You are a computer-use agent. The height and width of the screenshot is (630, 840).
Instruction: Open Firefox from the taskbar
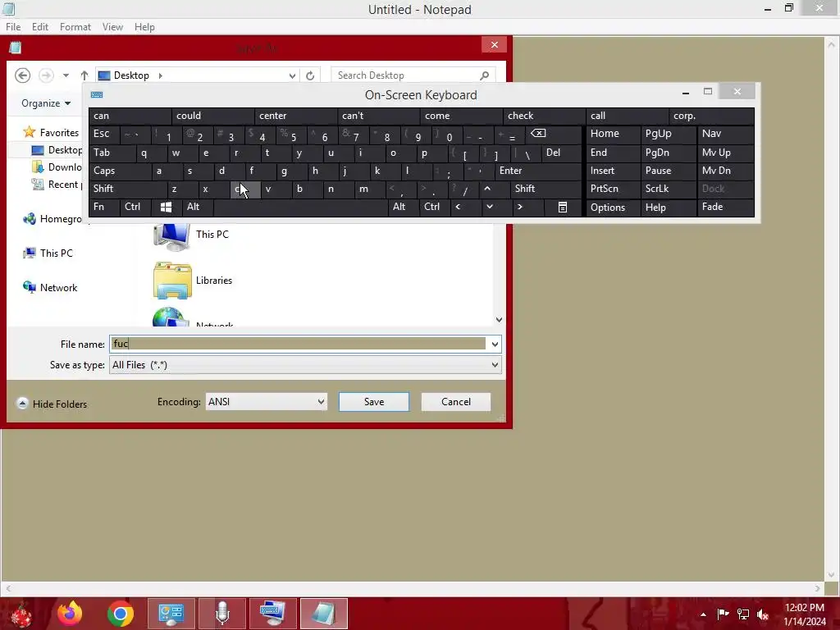pyautogui.click(x=71, y=614)
